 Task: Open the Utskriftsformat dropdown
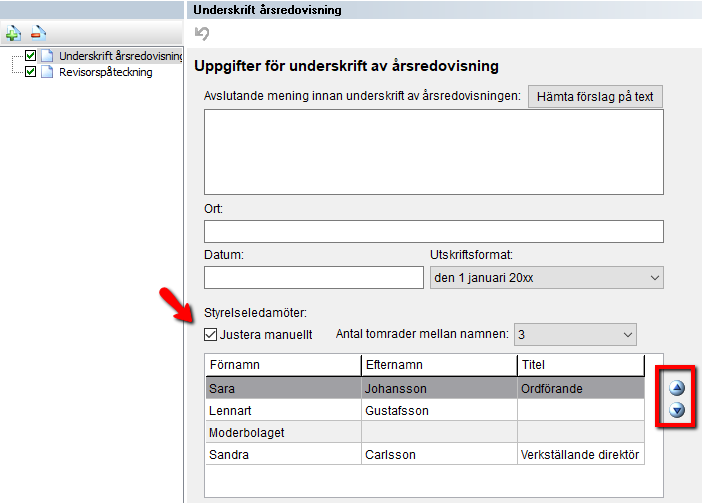tap(546, 277)
